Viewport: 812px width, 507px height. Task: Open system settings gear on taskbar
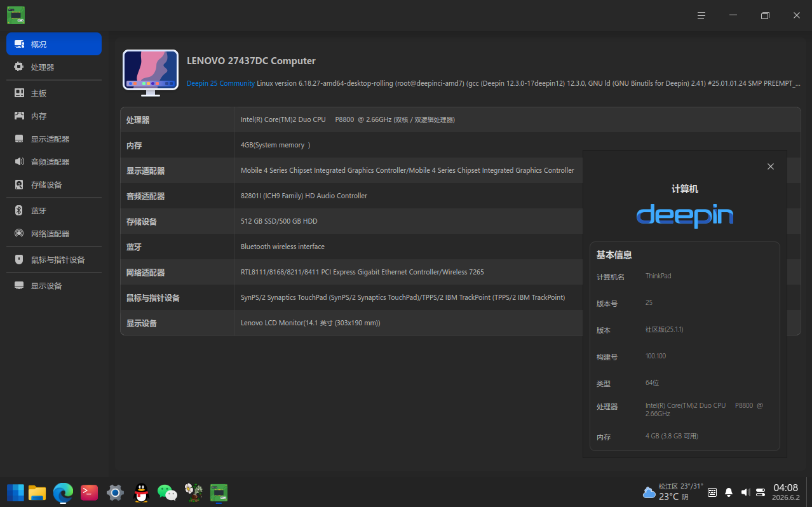(x=115, y=492)
